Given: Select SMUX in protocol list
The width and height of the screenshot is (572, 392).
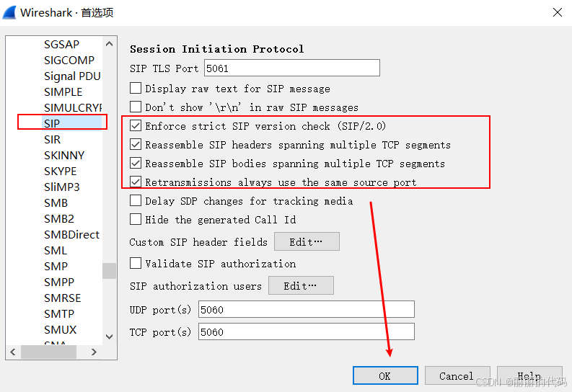Looking at the screenshot, I should click(x=60, y=330).
